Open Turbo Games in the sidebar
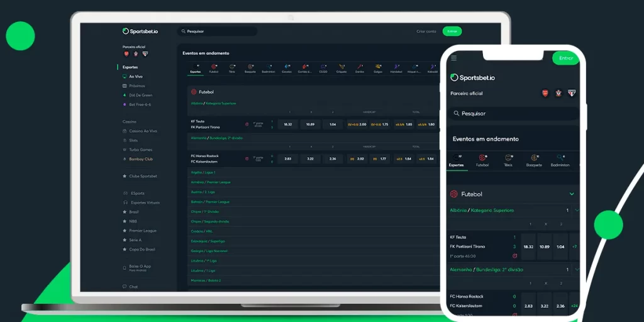The image size is (644, 322). (x=138, y=150)
